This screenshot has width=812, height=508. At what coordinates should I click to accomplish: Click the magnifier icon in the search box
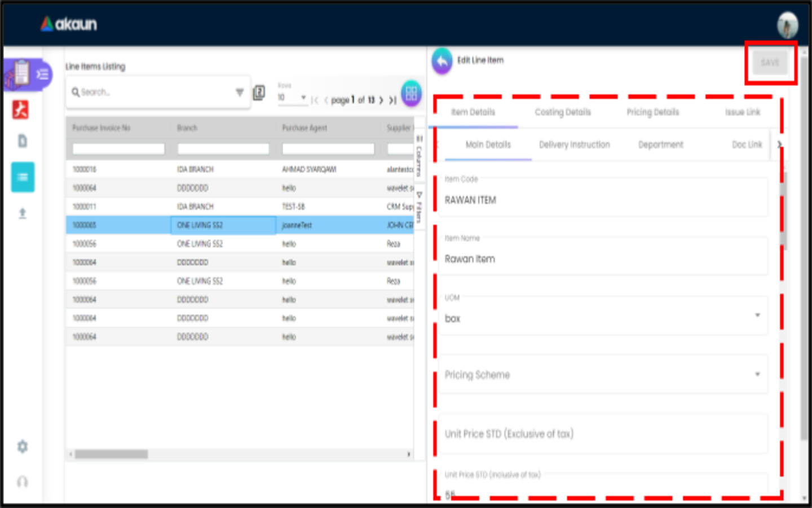point(76,92)
